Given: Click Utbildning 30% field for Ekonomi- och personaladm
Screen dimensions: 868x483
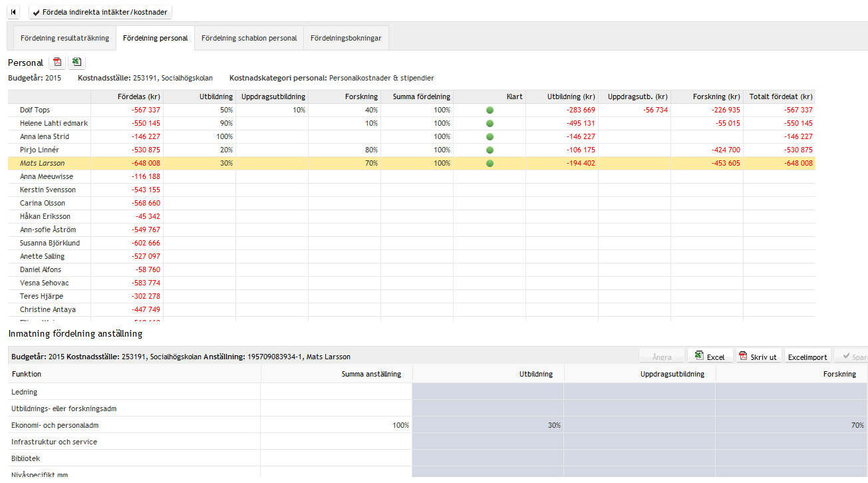Looking at the screenshot, I should pyautogui.click(x=488, y=425).
